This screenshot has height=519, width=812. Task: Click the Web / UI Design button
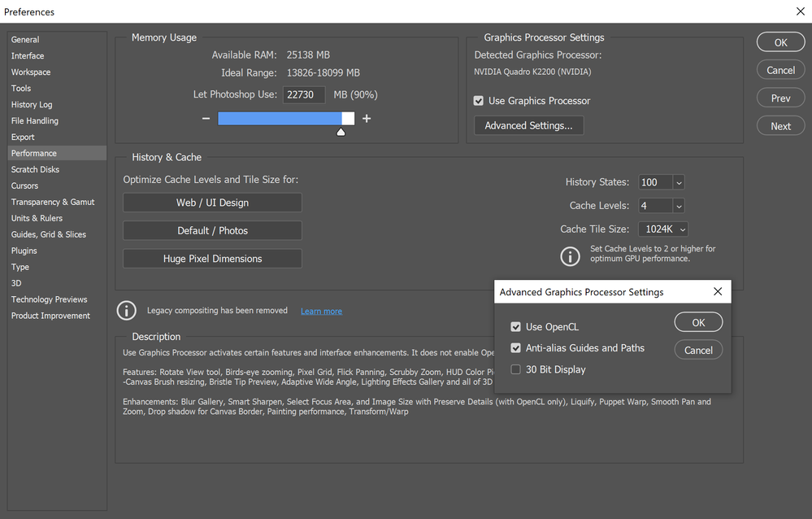tap(212, 203)
